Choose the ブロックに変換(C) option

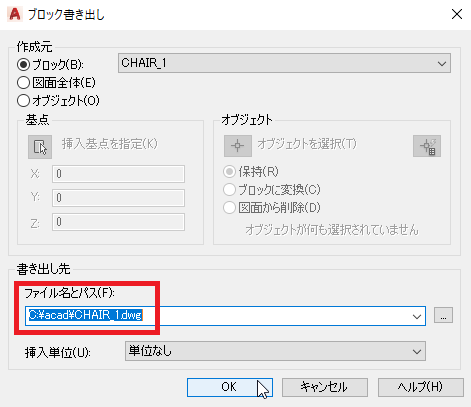[x=229, y=190]
